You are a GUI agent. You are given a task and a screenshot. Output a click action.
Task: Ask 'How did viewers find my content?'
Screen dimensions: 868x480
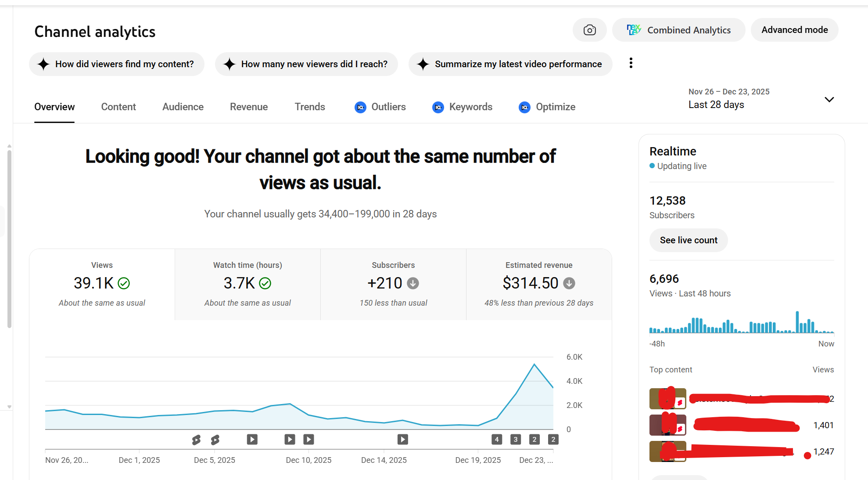(x=117, y=64)
